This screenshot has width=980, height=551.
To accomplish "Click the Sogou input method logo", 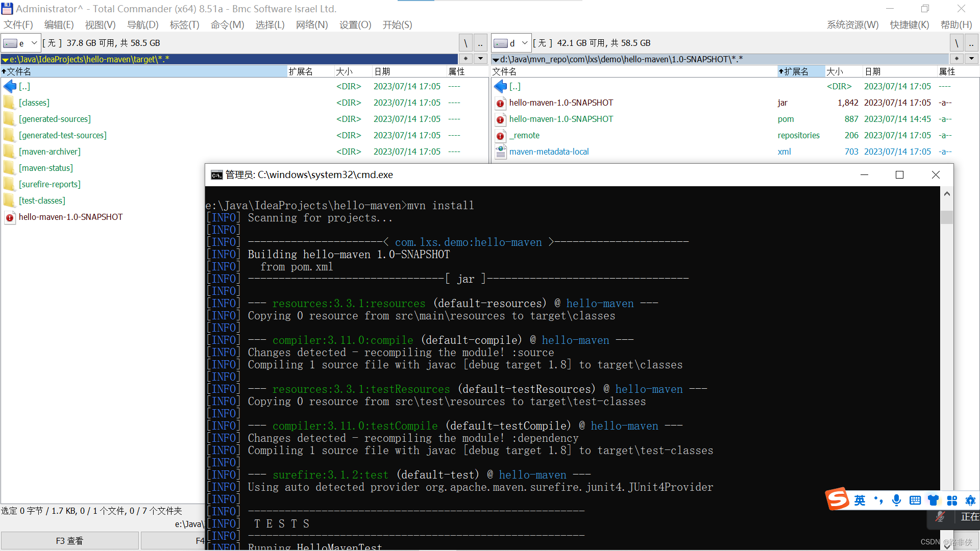I will 838,499.
